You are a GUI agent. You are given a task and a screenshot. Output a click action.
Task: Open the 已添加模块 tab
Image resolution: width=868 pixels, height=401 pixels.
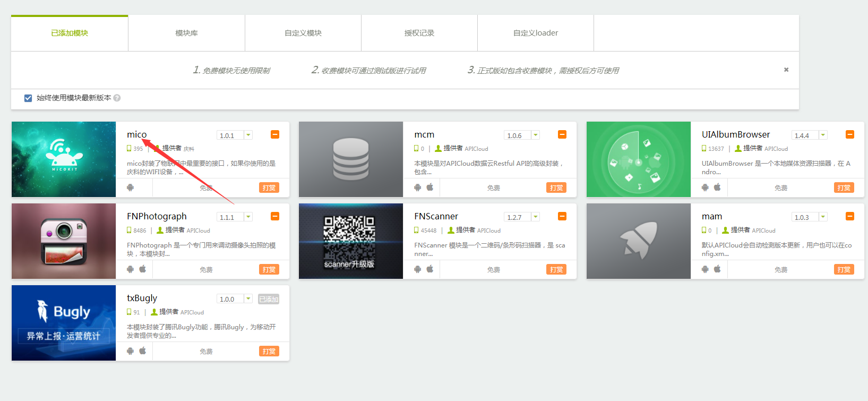click(x=70, y=33)
